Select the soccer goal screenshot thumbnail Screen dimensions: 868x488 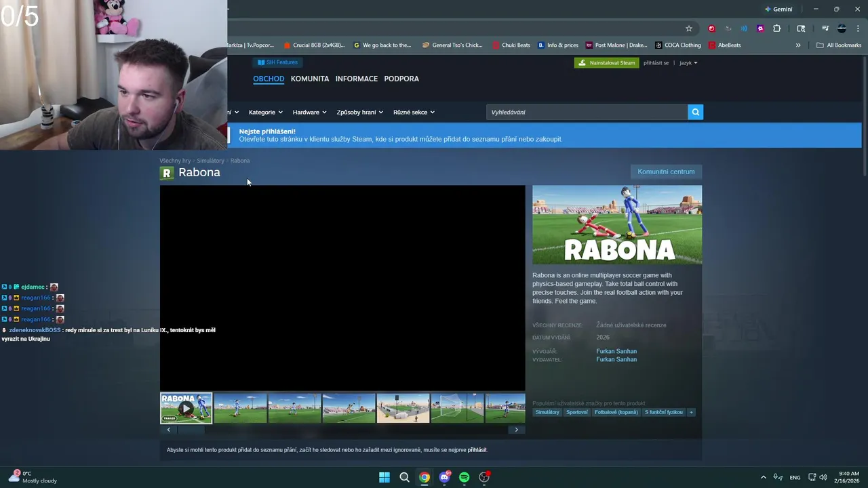(x=457, y=408)
